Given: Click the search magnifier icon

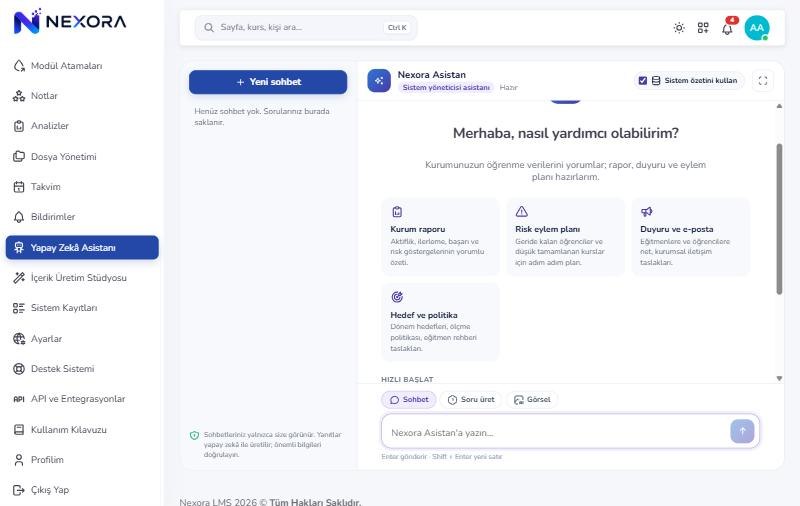Looking at the screenshot, I should (x=209, y=28).
